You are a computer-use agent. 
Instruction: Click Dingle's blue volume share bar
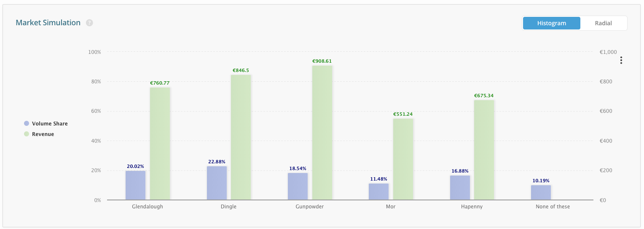click(x=217, y=183)
